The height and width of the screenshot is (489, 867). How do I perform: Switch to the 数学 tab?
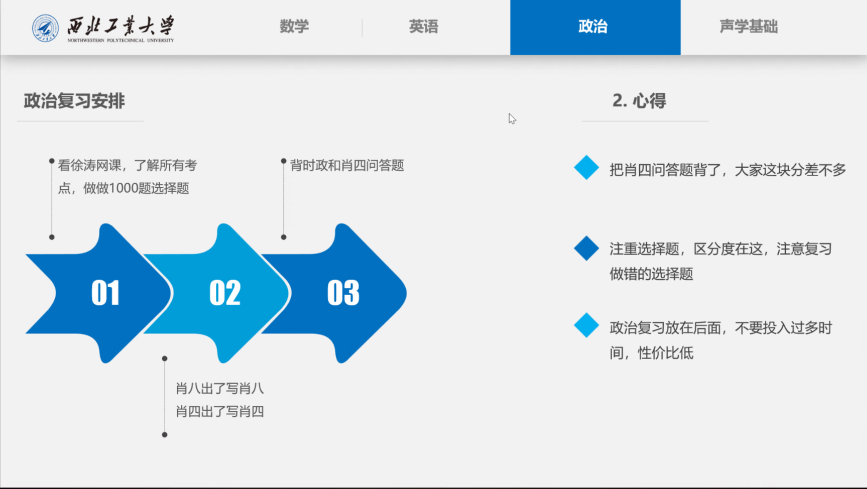tap(294, 27)
